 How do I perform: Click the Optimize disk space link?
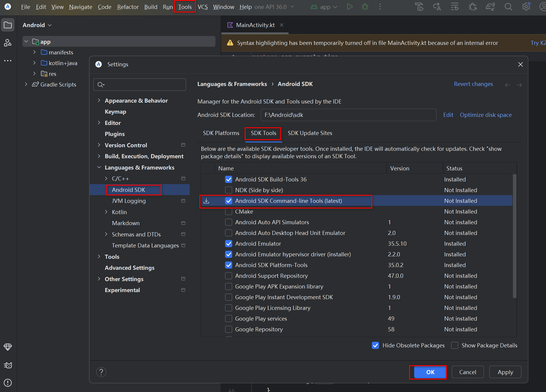(486, 115)
